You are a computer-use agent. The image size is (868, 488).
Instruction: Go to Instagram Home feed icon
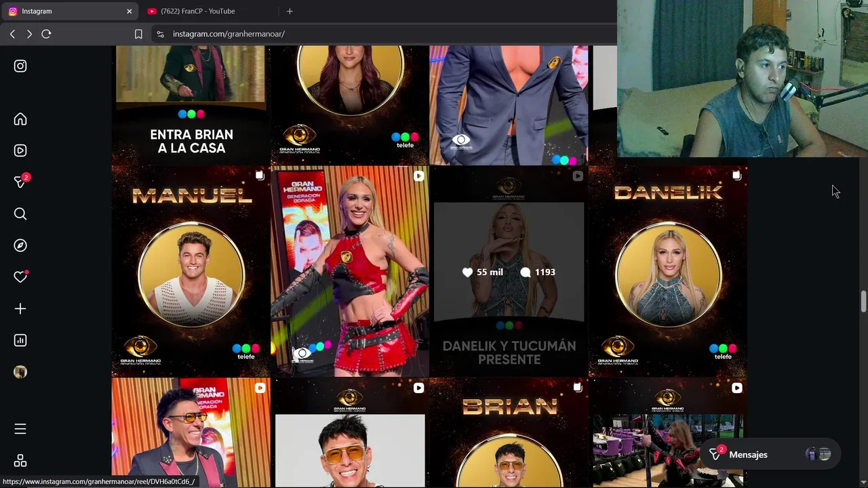pyautogui.click(x=20, y=119)
